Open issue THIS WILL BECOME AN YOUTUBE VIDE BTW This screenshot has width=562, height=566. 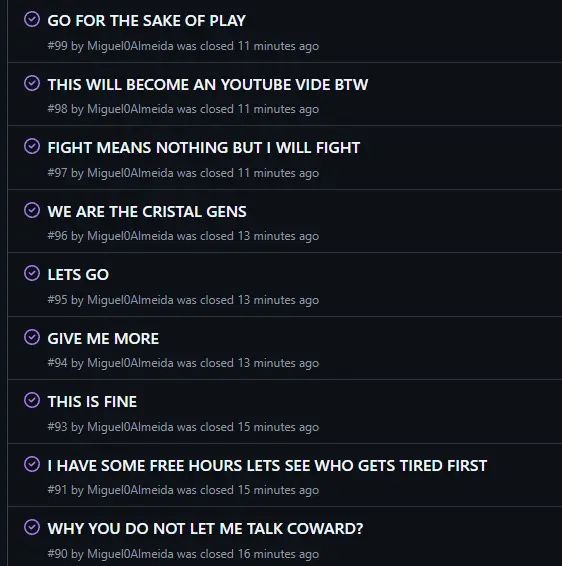pyautogui.click(x=208, y=84)
